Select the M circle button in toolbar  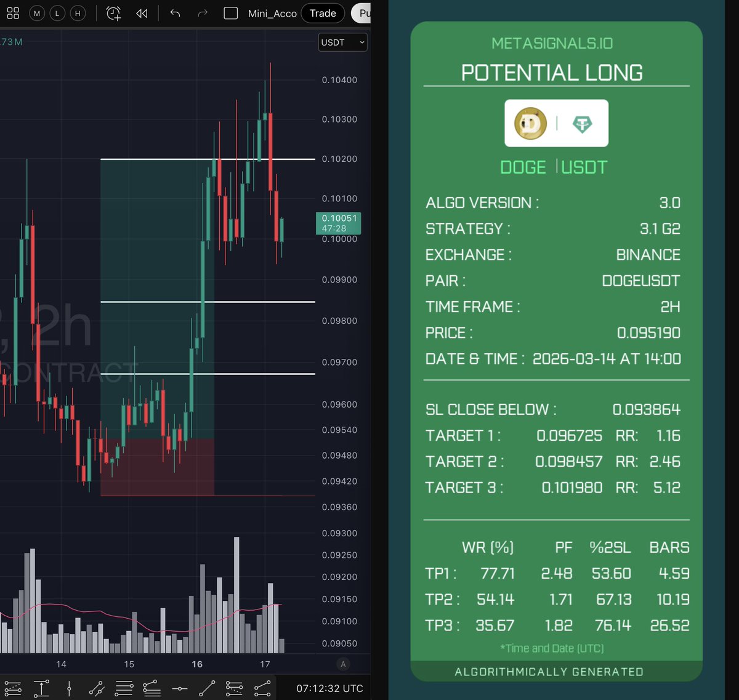pos(37,13)
